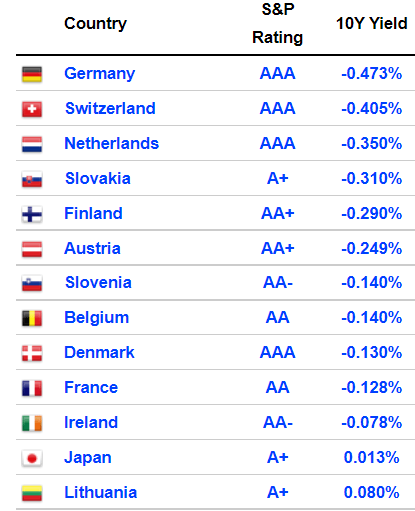Open the Slovenia country link

[x=98, y=283]
